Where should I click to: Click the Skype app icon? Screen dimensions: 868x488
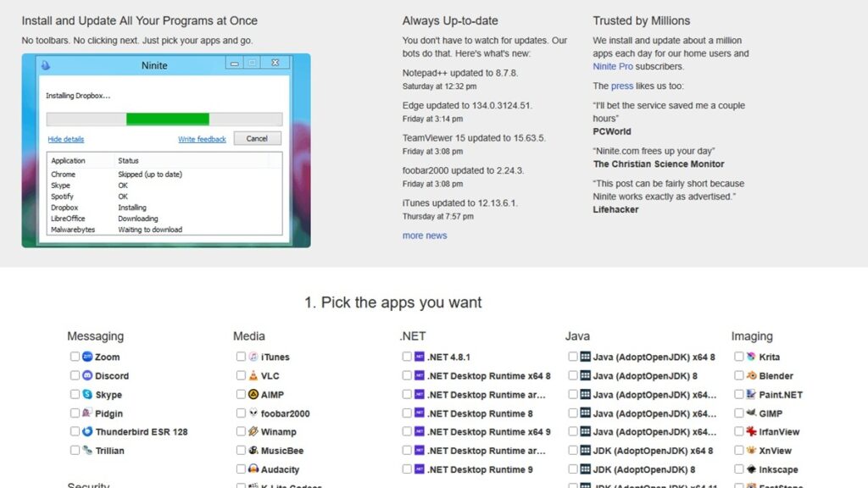(87, 395)
